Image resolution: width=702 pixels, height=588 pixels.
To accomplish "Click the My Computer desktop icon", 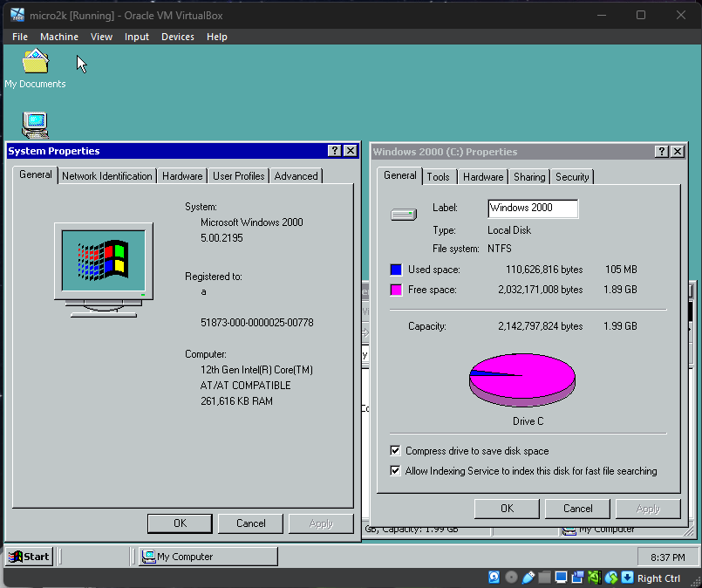I will click(36, 125).
